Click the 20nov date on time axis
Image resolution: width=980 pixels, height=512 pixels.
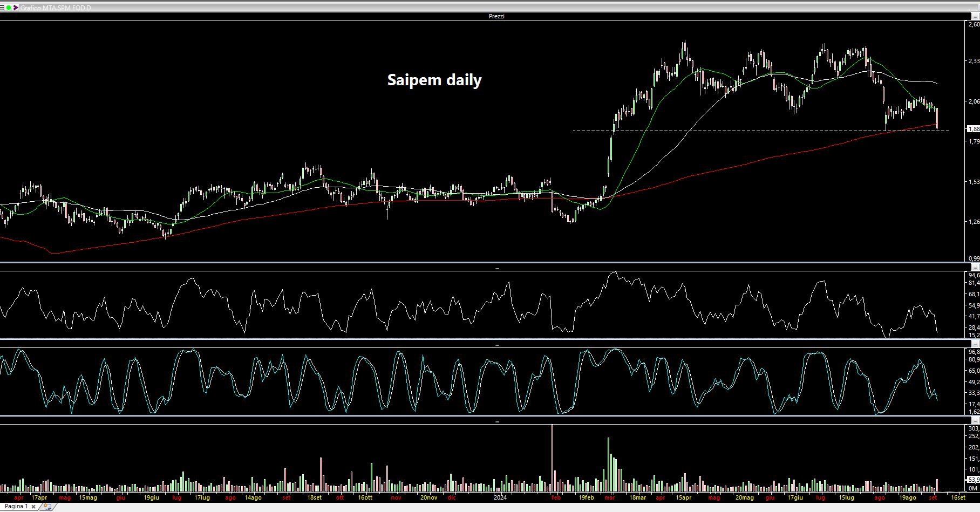point(428,497)
